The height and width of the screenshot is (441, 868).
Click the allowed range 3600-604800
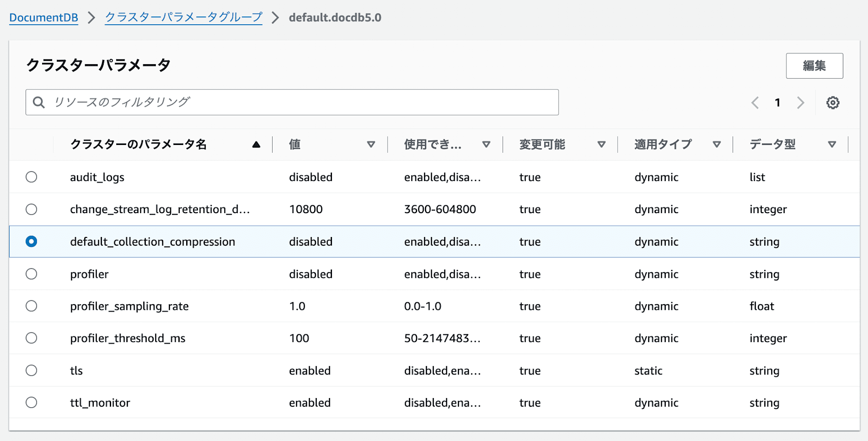point(440,209)
